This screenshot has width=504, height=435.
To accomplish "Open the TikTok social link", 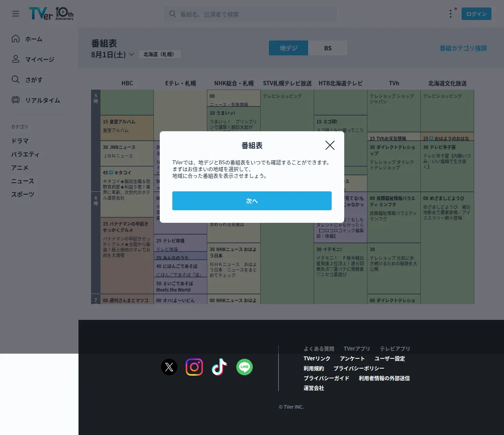I will (x=219, y=367).
